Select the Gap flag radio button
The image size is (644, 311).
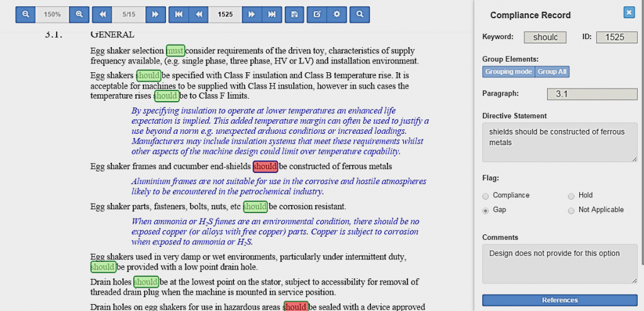(486, 210)
